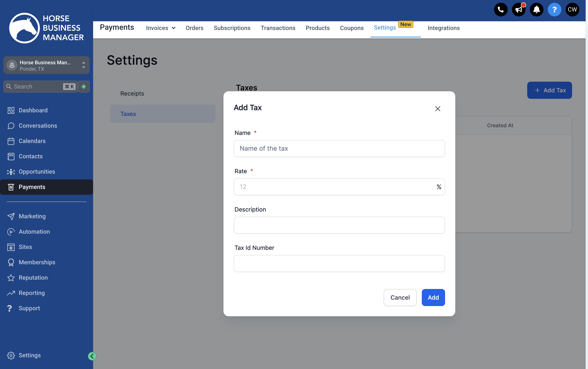
Task: Open the notifications bell icon
Action: coord(536,10)
